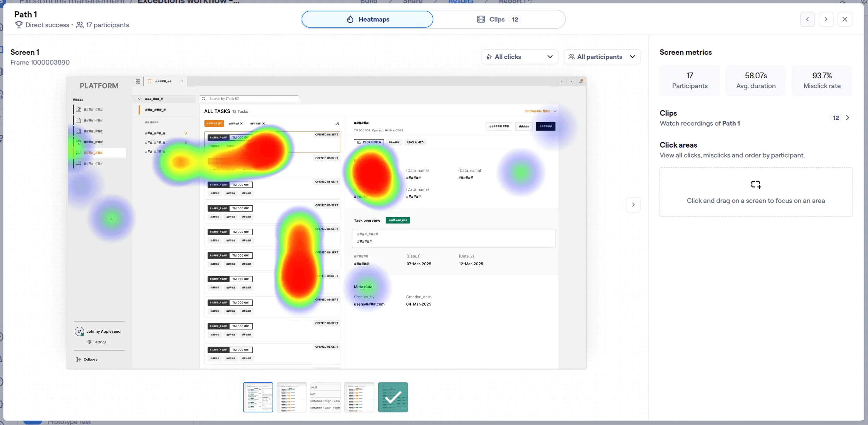Viewport: 868px width, 425px height.
Task: Click the notification bell icon in prototype
Action: click(581, 81)
